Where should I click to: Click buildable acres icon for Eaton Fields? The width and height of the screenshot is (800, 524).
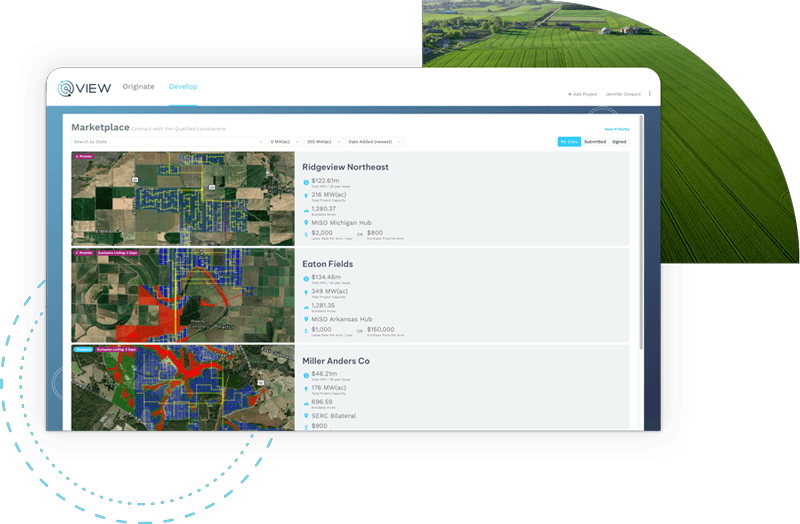click(x=306, y=307)
